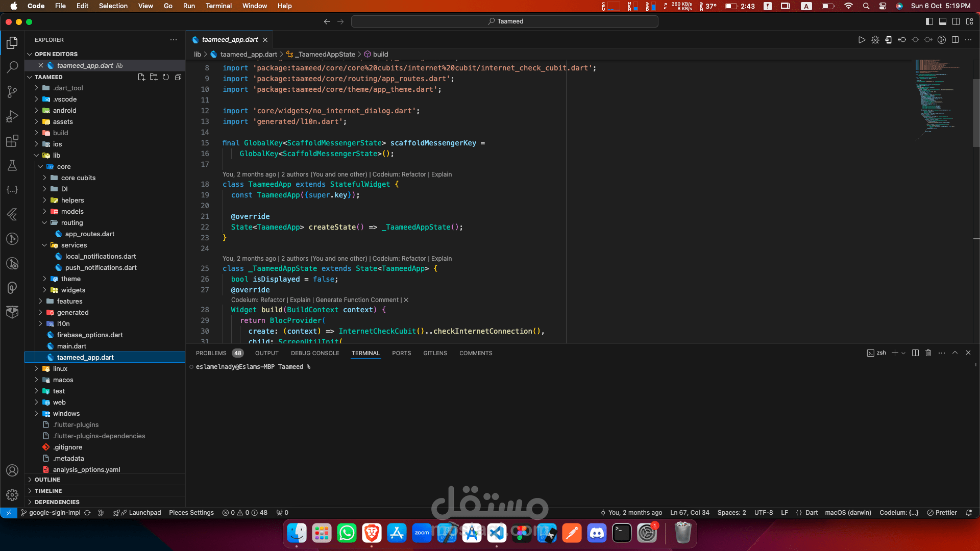
Task: Collapse all folders in explorer
Action: click(x=178, y=77)
